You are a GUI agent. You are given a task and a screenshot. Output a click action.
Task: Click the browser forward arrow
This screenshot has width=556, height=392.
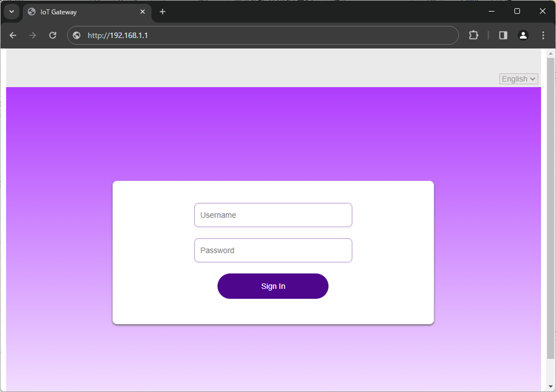point(32,35)
